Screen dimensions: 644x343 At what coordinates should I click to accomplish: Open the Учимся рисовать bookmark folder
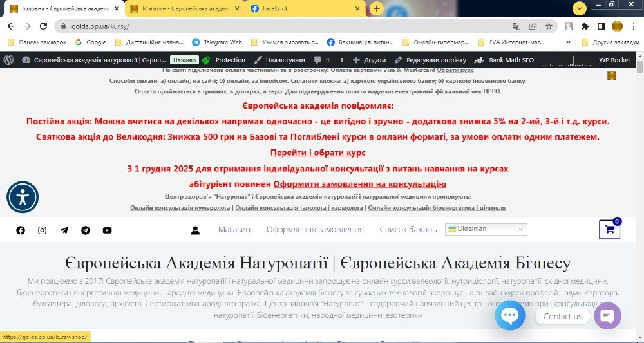click(285, 42)
